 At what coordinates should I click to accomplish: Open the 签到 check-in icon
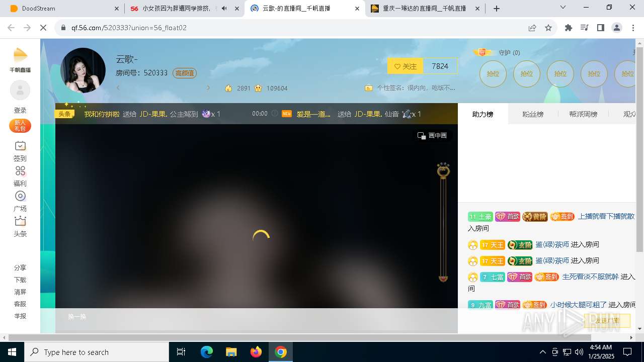click(x=20, y=146)
